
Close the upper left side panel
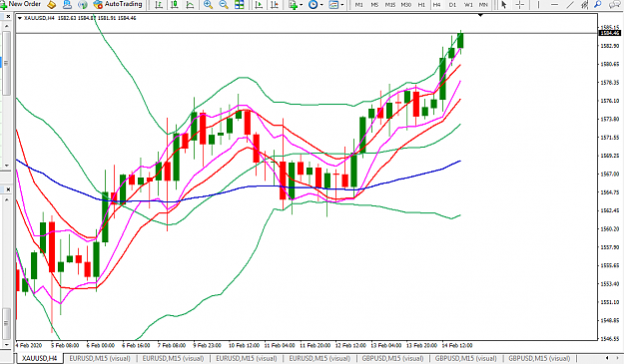(x=7, y=17)
